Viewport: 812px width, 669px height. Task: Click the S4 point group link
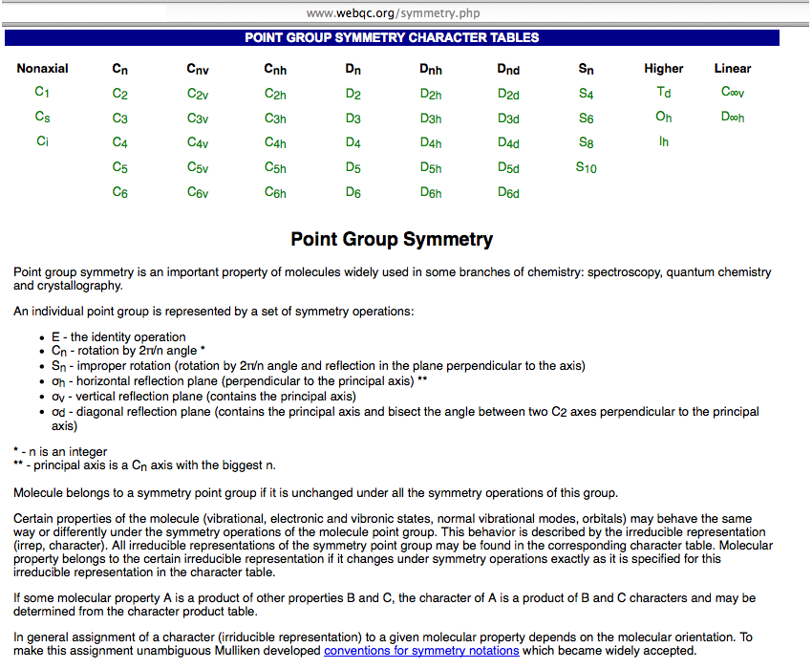pos(586,94)
